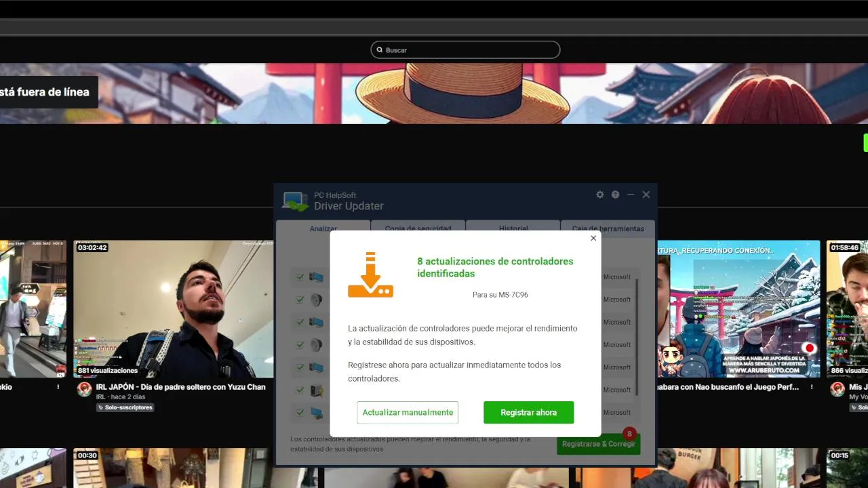Choose Actualizar manualmente in the dialog
Viewport: 868px width, 488px height.
(408, 412)
